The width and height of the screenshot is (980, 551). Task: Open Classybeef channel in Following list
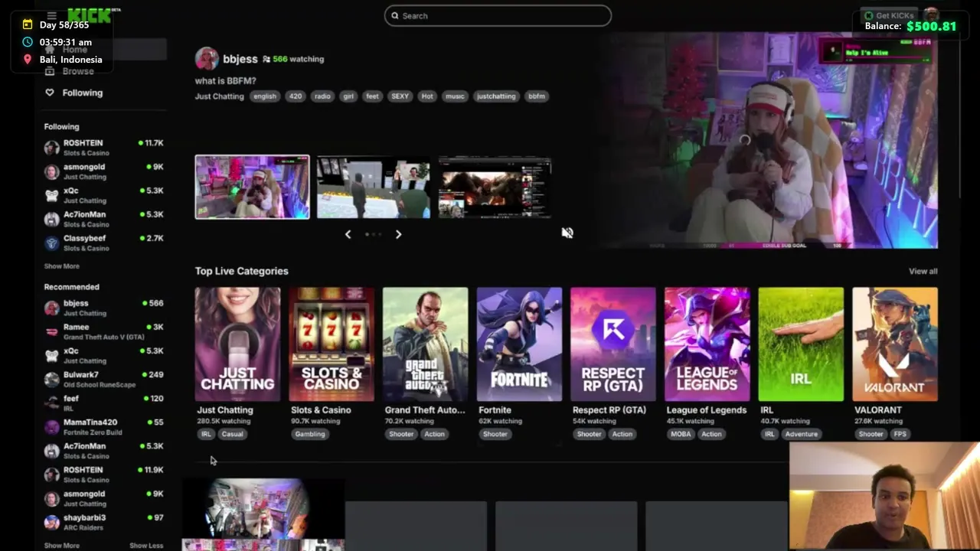click(x=103, y=242)
